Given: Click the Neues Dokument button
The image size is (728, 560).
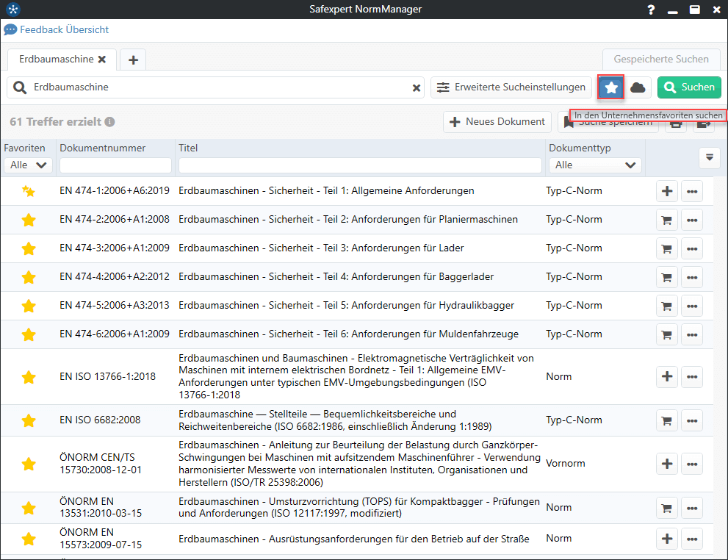Looking at the screenshot, I should click(497, 122).
